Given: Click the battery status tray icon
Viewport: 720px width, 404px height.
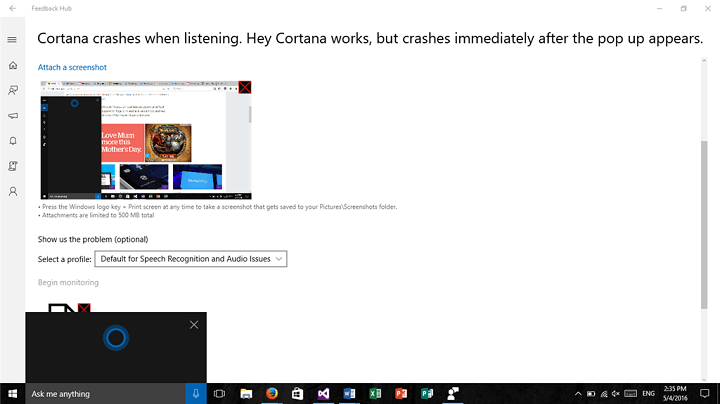Looking at the screenshot, I should tap(591, 394).
